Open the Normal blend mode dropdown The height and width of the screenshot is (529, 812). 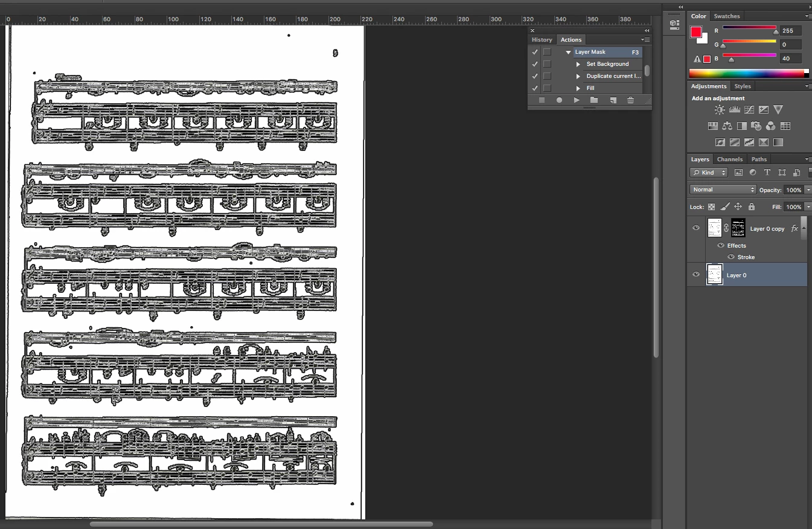click(723, 190)
